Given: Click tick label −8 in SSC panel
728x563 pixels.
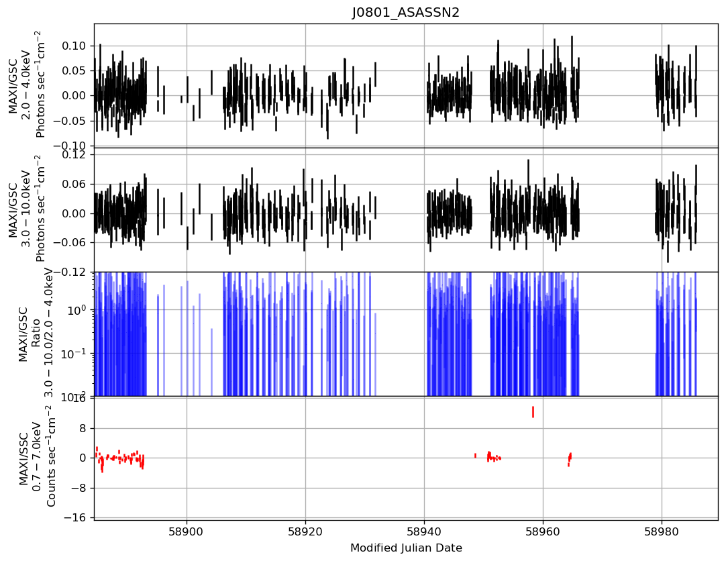Looking at the screenshot, I should pyautogui.click(x=79, y=488).
